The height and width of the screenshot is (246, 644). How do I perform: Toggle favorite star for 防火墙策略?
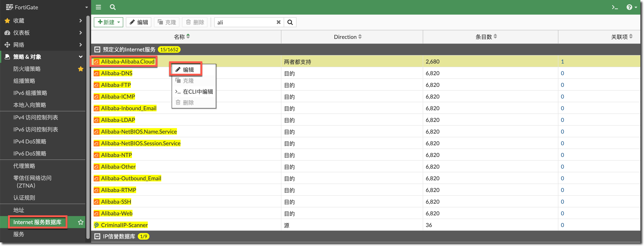click(81, 69)
